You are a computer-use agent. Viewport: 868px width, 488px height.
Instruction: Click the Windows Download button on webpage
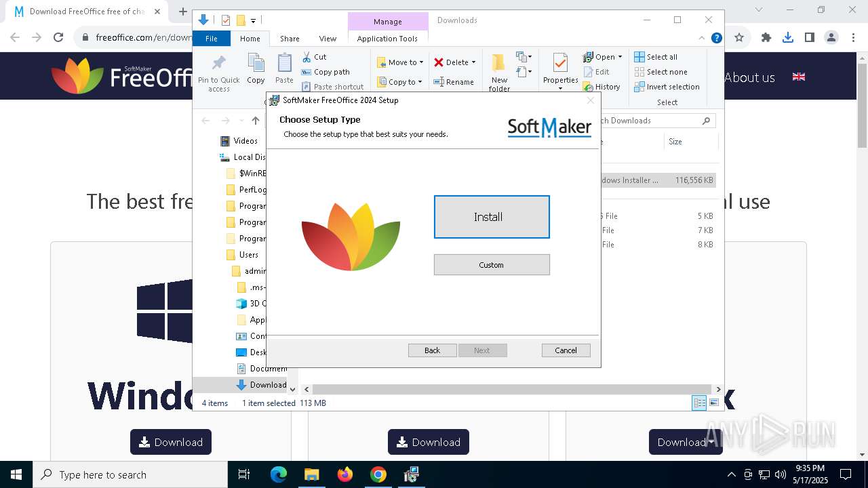click(171, 442)
